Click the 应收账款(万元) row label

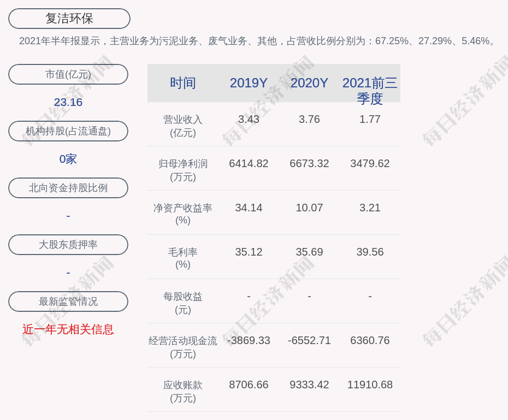point(183,392)
